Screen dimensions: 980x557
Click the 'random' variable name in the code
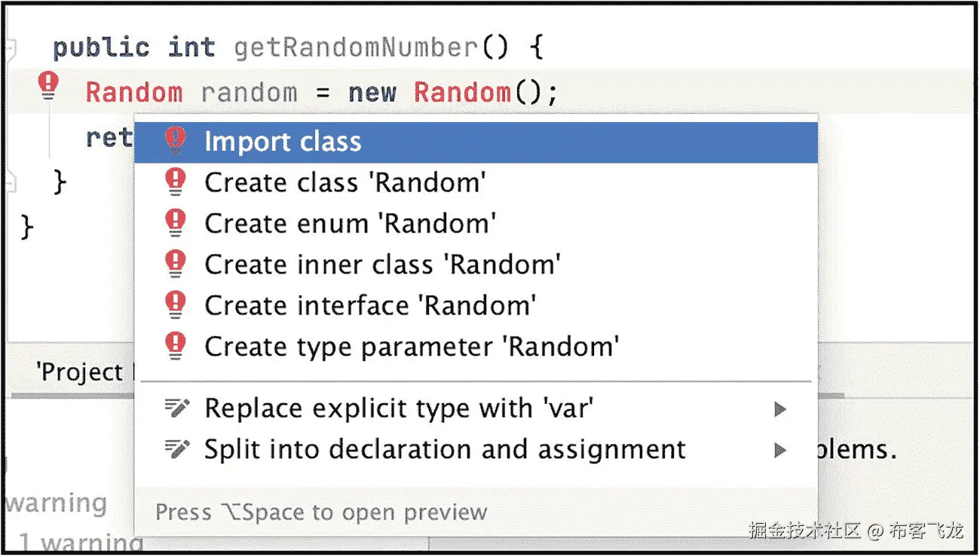tap(249, 93)
